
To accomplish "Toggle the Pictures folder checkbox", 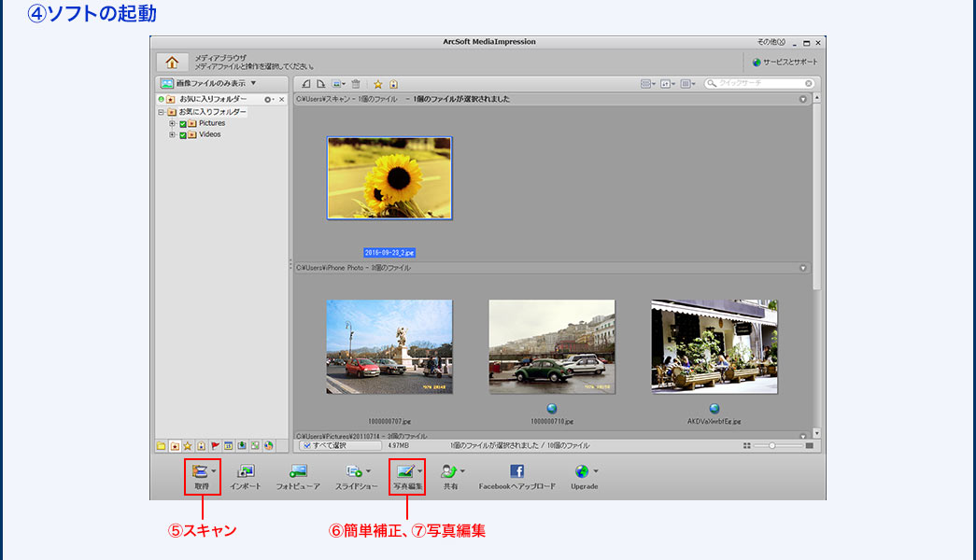I will click(183, 124).
